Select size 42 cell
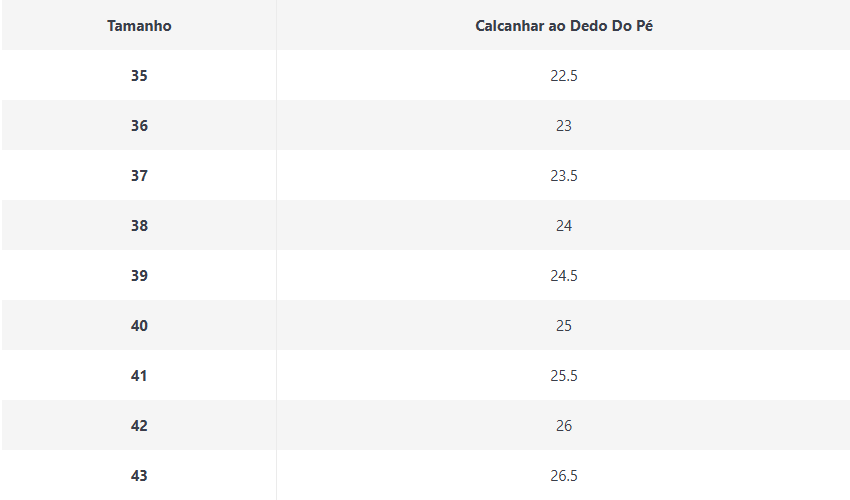 coord(139,425)
